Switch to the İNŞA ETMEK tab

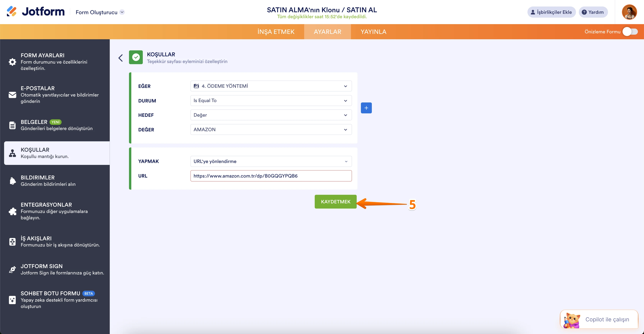276,32
